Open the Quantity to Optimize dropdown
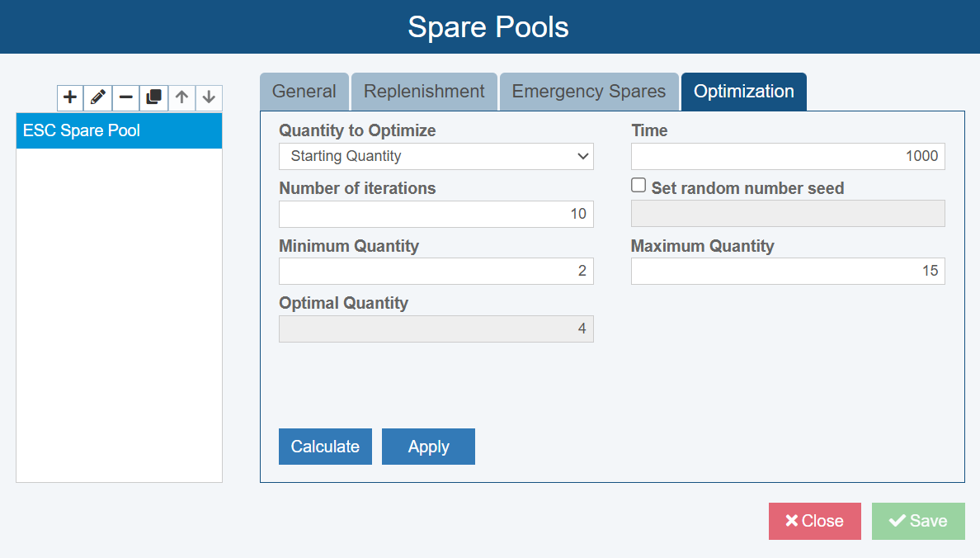 pos(583,156)
